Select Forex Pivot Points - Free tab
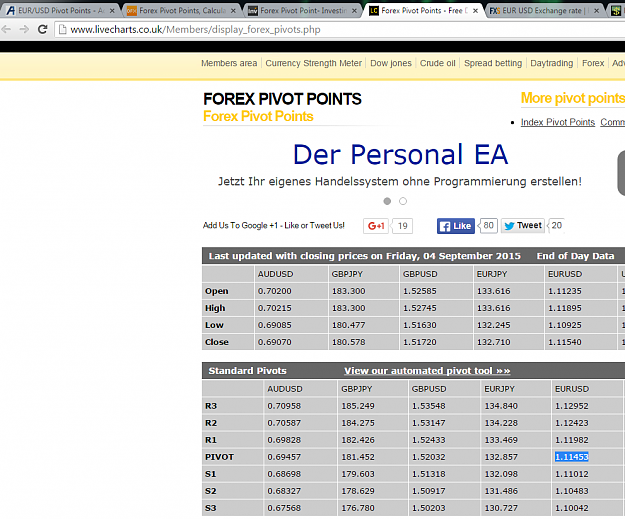The height and width of the screenshot is (519, 625). pos(423,11)
